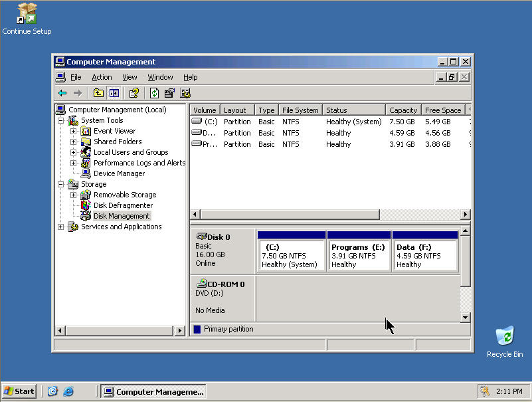Toggle Show/Hide Console Tree icon

tap(114, 93)
